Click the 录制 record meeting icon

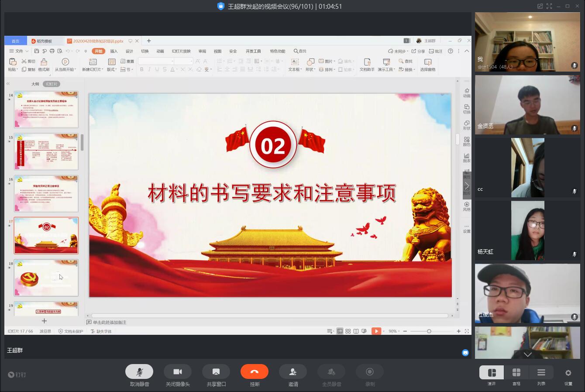point(370,371)
